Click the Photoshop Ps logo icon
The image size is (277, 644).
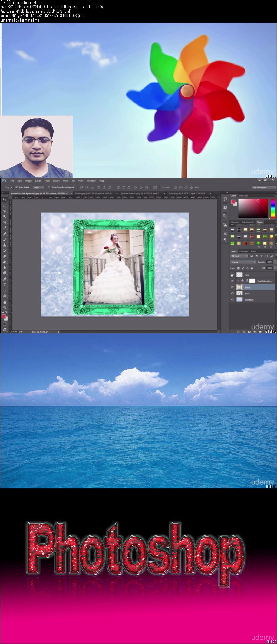pos(4,181)
